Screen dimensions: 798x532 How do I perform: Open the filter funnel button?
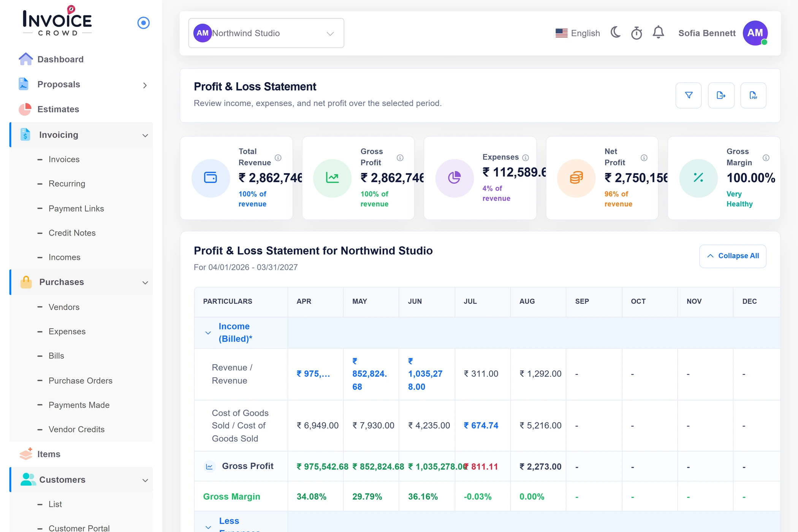[689, 95]
